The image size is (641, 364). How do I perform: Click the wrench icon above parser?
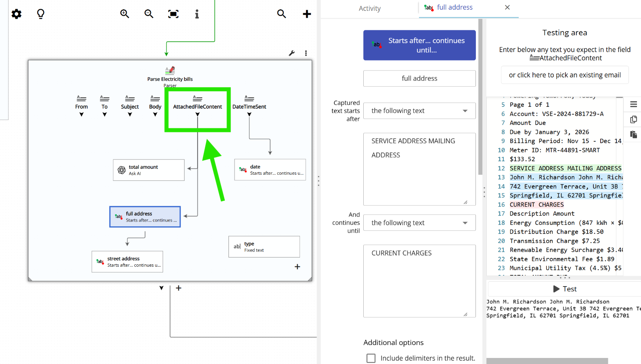[x=292, y=53]
